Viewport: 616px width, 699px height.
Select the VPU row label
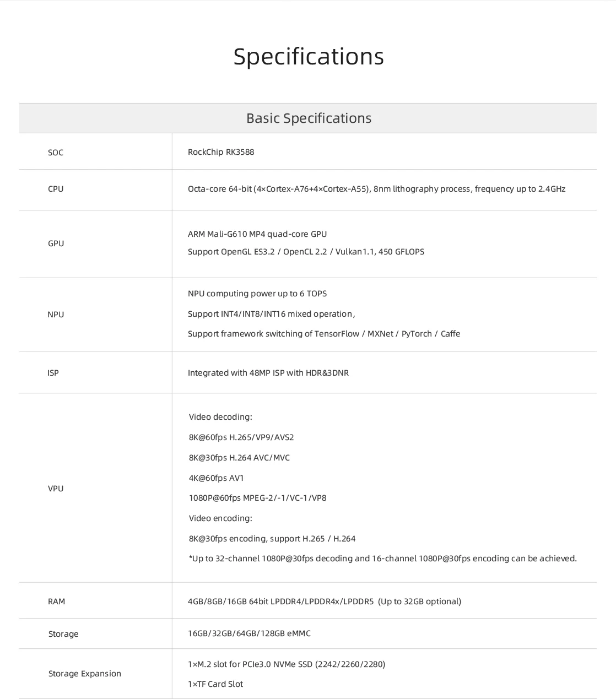pos(56,489)
